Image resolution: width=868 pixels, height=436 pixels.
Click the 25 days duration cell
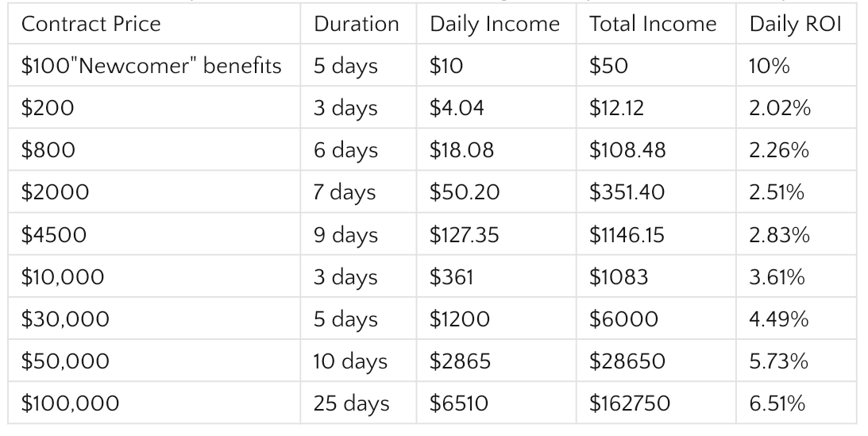(351, 403)
